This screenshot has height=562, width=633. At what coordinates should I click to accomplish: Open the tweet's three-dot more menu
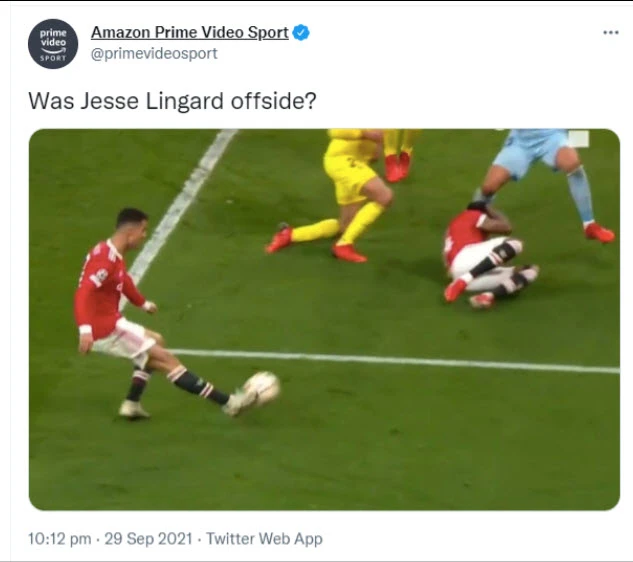[611, 33]
